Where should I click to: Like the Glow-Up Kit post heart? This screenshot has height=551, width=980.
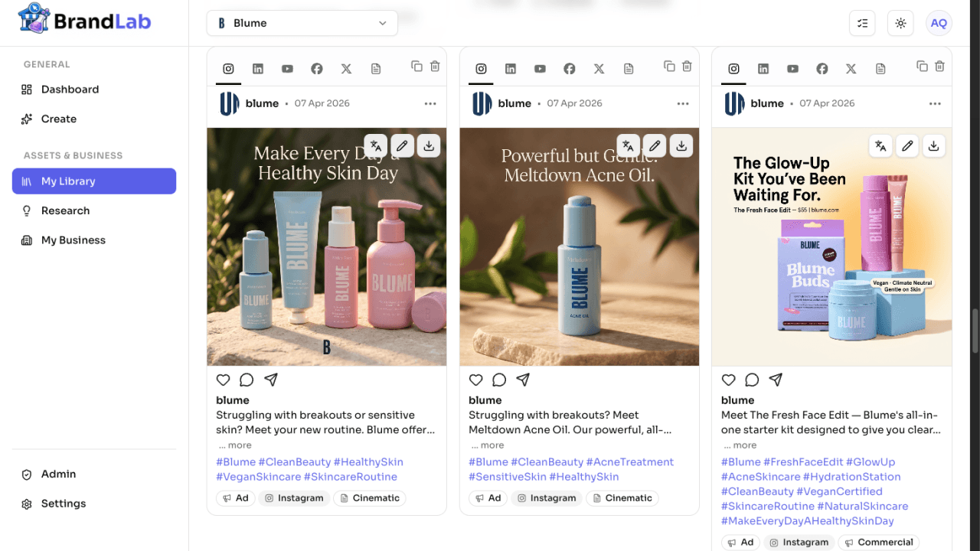coord(728,380)
